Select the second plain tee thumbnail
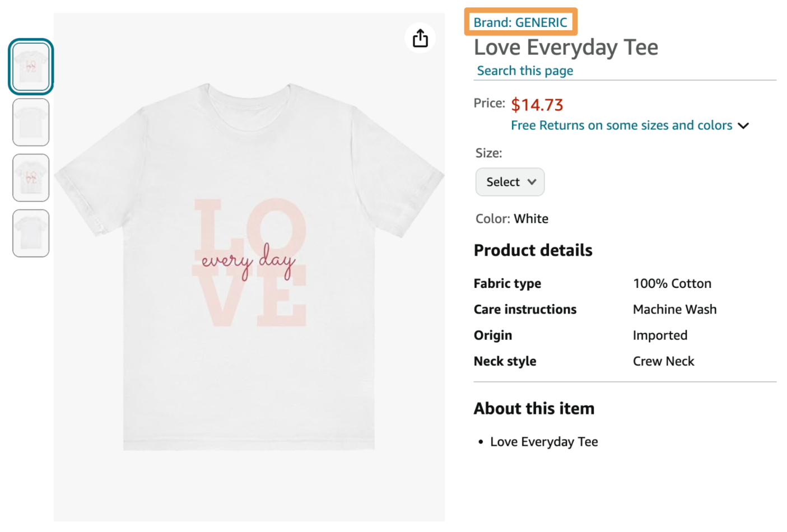The width and height of the screenshot is (787, 532). (31, 122)
